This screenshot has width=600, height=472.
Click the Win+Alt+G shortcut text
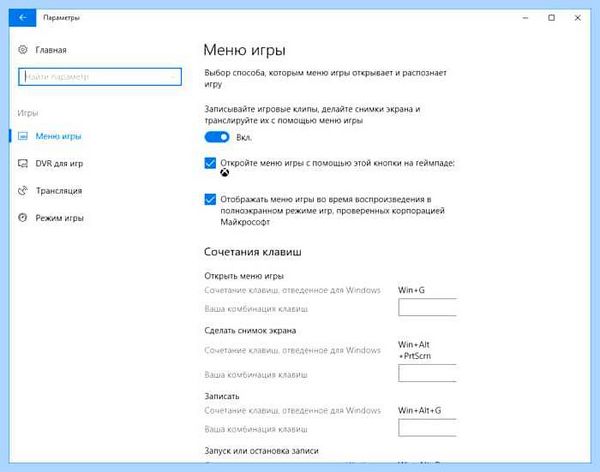[419, 410]
